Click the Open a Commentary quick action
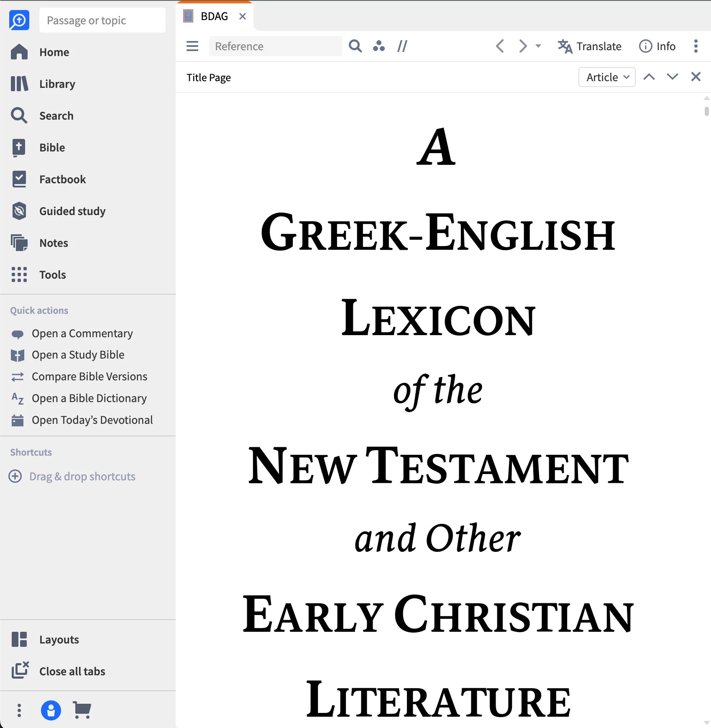The width and height of the screenshot is (711, 728). coord(82,333)
